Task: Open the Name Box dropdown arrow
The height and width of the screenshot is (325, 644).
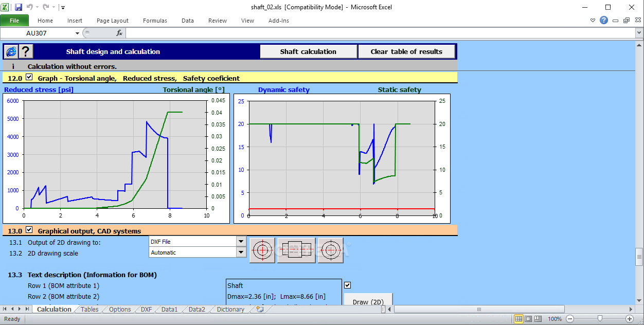Action: coord(78,33)
